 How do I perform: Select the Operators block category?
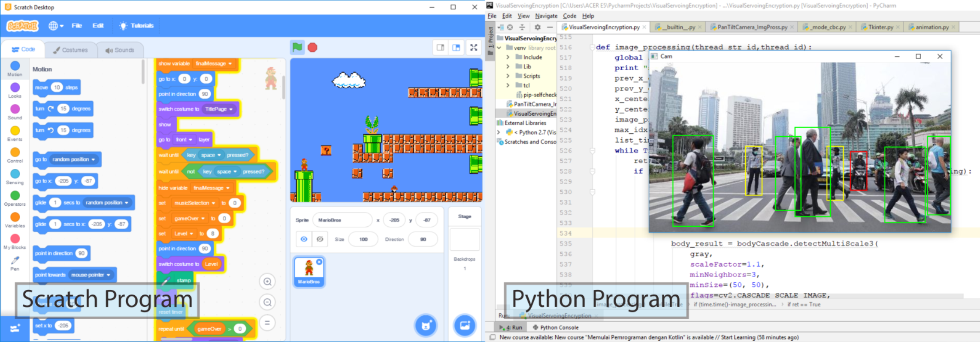[x=15, y=198]
